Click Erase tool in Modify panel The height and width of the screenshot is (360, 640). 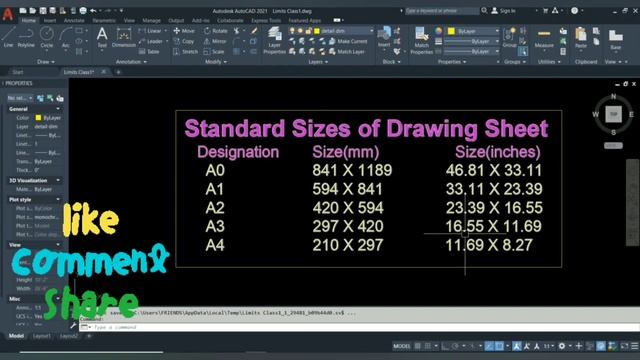click(254, 31)
